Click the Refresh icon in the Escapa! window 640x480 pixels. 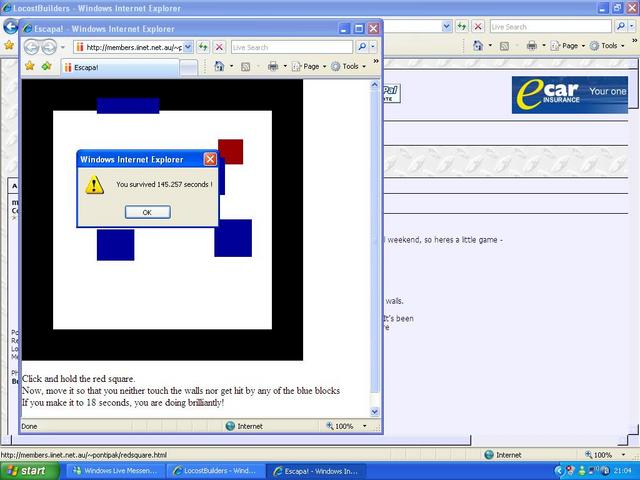(202, 47)
